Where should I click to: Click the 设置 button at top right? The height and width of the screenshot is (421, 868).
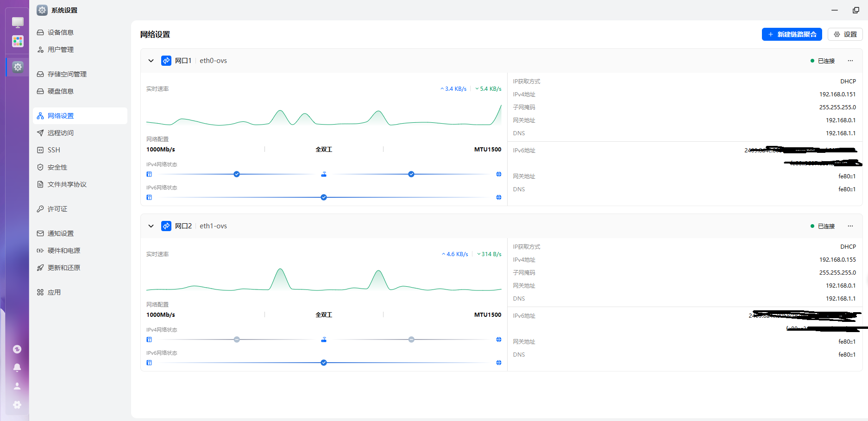845,34
